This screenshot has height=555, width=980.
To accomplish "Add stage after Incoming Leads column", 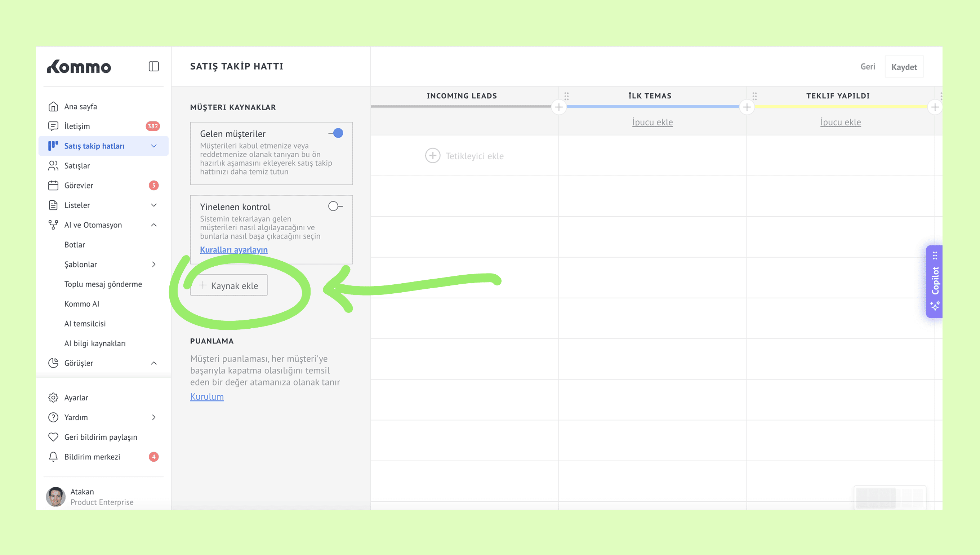I will 558,107.
